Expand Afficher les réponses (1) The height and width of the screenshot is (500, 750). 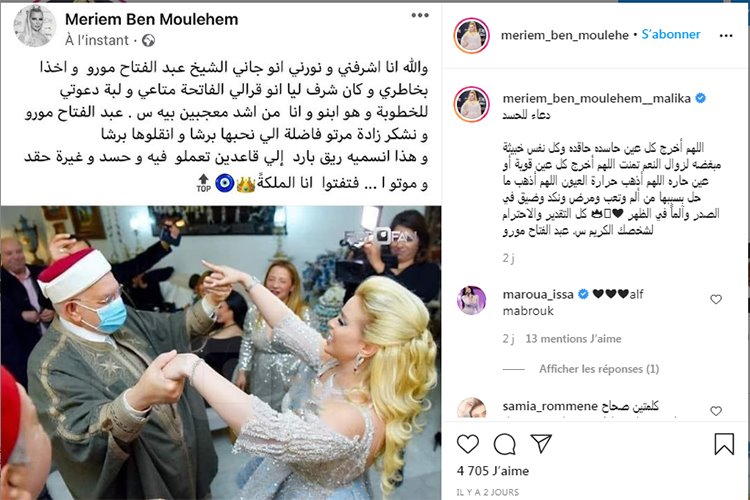click(x=599, y=369)
